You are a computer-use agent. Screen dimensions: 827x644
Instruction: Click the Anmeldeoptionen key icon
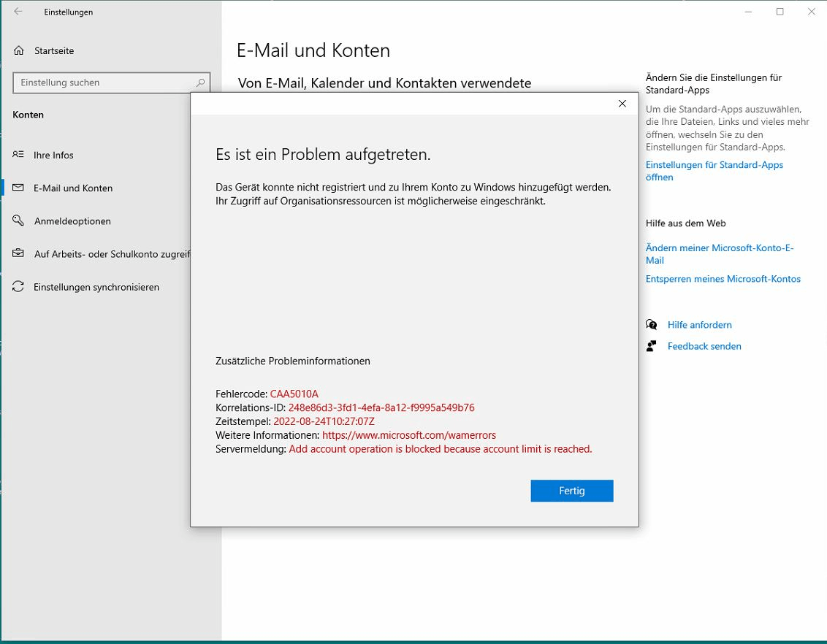18,221
